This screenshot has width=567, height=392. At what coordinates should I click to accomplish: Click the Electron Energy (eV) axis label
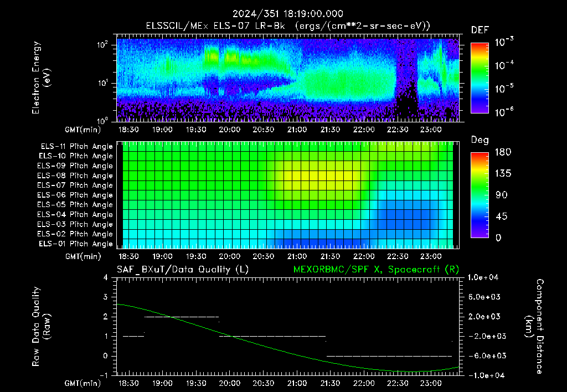click(x=41, y=78)
